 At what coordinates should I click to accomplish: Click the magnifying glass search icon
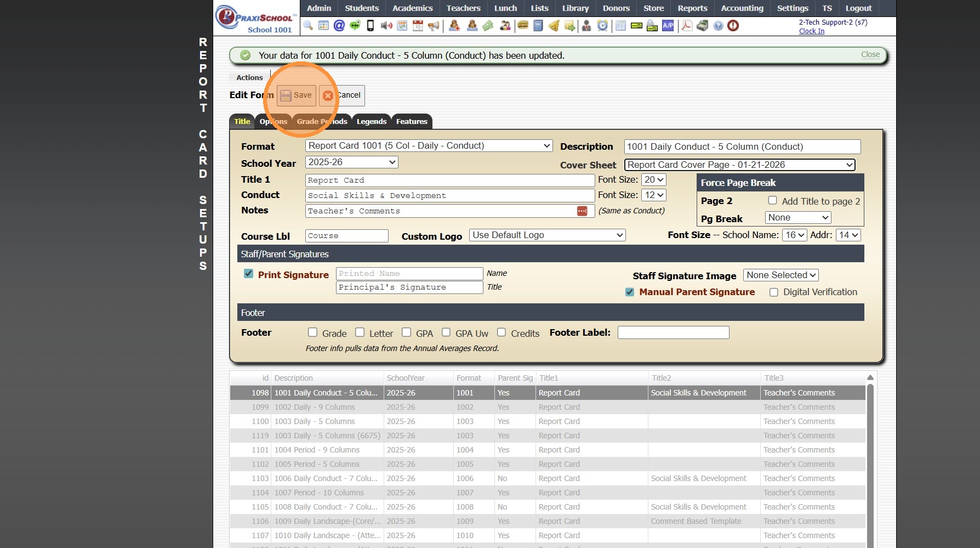click(x=308, y=26)
